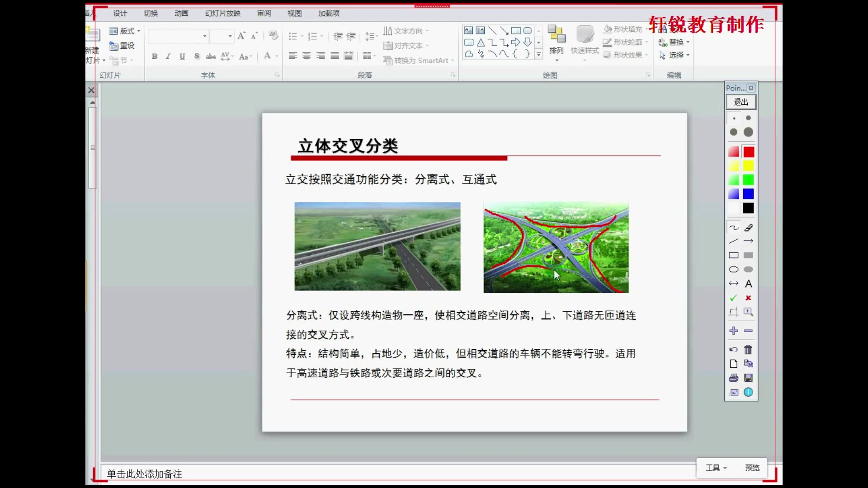Image resolution: width=868 pixels, height=488 pixels.
Task: Select the highlighter tool in the annotation toolbar
Action: [749, 227]
